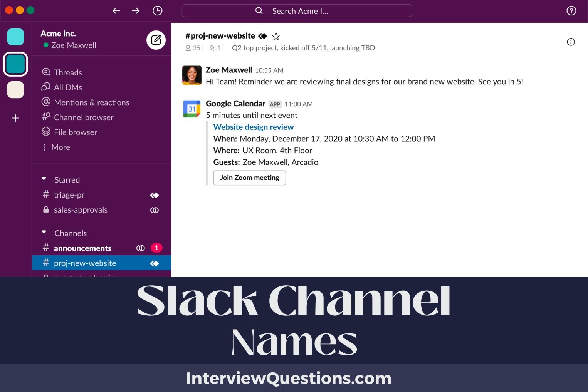The image size is (588, 392).
Task: Go back with the left arrow
Action: 116,11
